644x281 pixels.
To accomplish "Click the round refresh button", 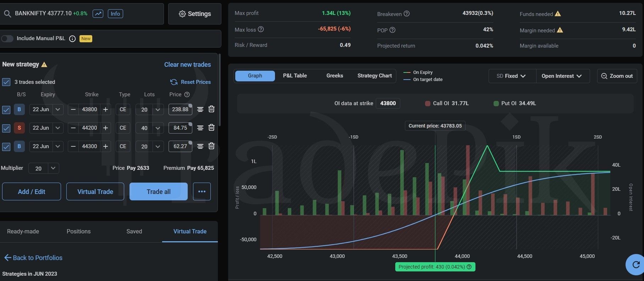I will click(636, 265).
